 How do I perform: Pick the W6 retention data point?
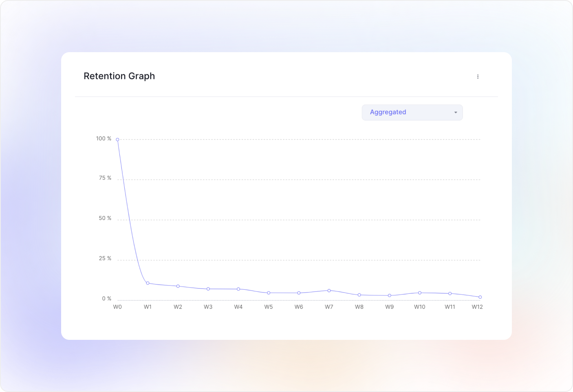pos(299,293)
